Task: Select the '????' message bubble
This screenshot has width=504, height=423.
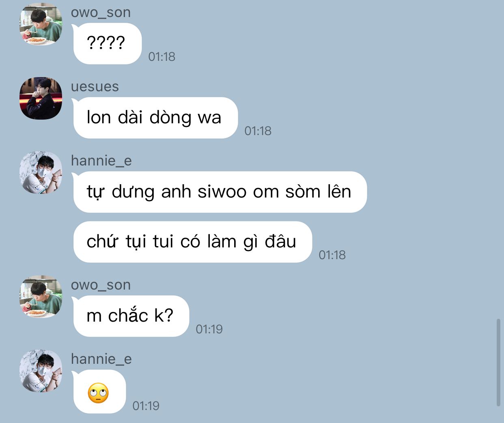Action: pos(107,43)
